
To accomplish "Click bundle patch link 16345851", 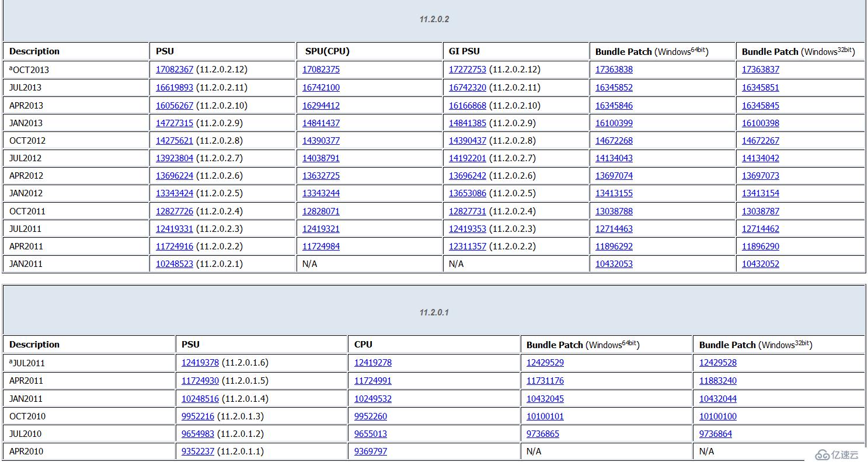I will click(x=761, y=88).
